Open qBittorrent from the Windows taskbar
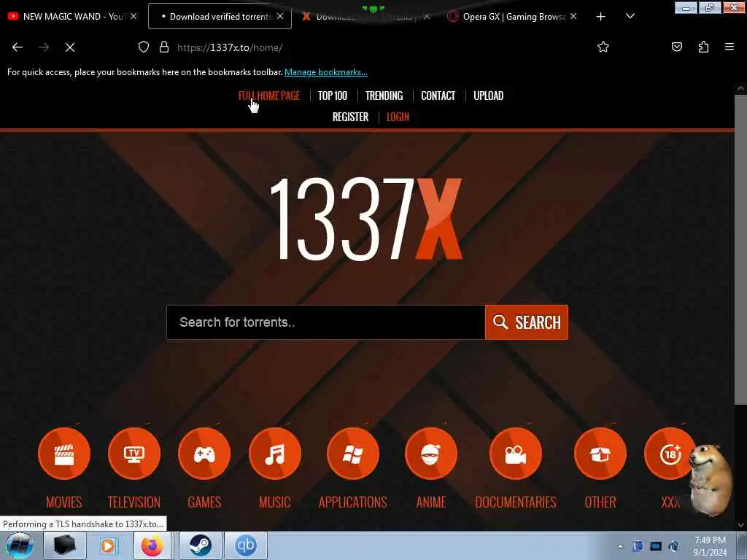The image size is (747, 560). coord(246,545)
